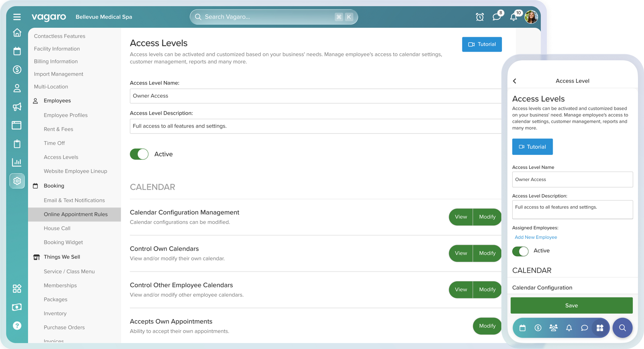Open the marketing megaphone icon
The image size is (644, 349).
(17, 107)
